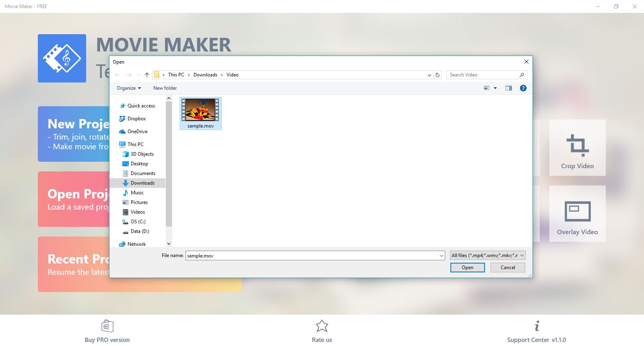Open the dialog Help icon
The height and width of the screenshot is (346, 644).
point(523,88)
